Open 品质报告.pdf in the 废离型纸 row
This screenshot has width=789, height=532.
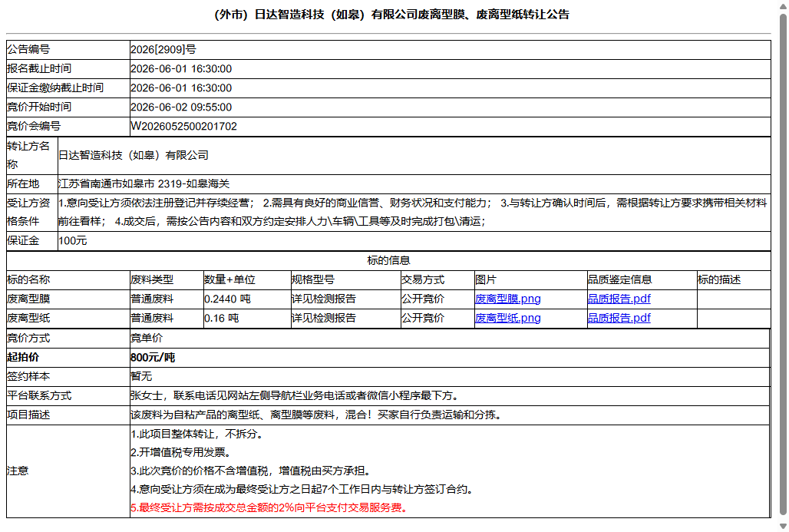(619, 318)
